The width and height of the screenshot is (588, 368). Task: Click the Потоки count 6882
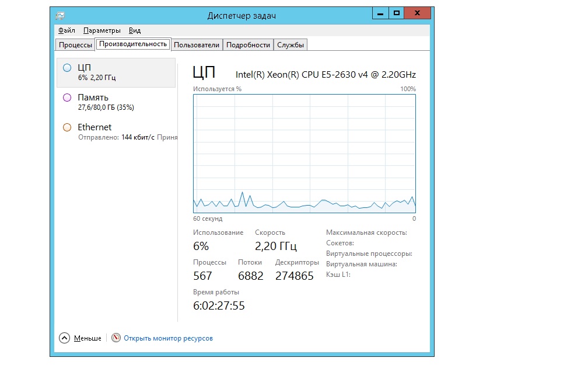(251, 276)
